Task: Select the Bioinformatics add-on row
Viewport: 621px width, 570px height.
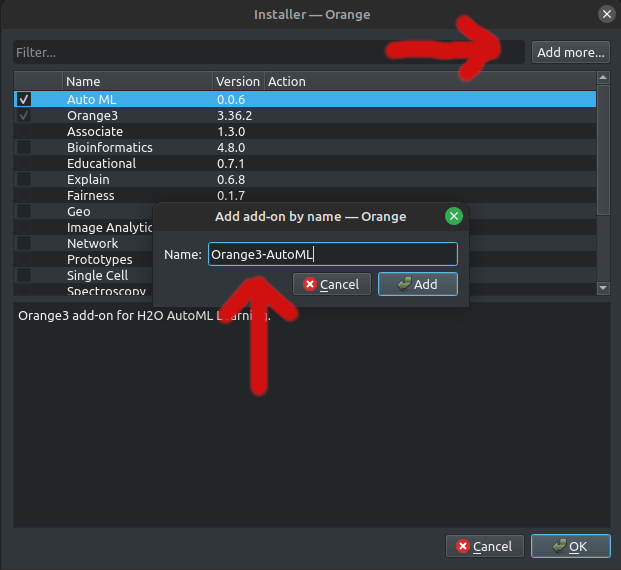Action: click(x=305, y=147)
